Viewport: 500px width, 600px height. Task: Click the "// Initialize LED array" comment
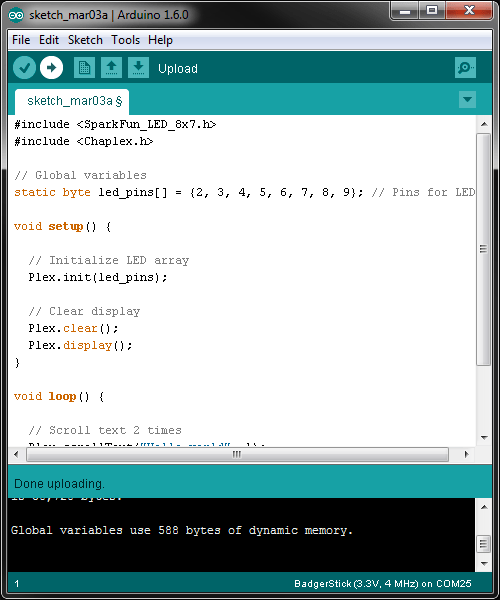pos(109,260)
